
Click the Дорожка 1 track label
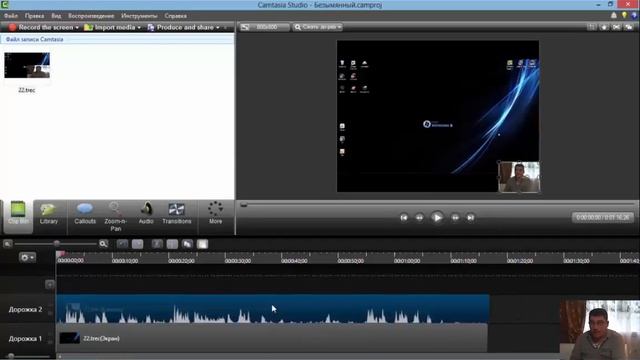[25, 339]
